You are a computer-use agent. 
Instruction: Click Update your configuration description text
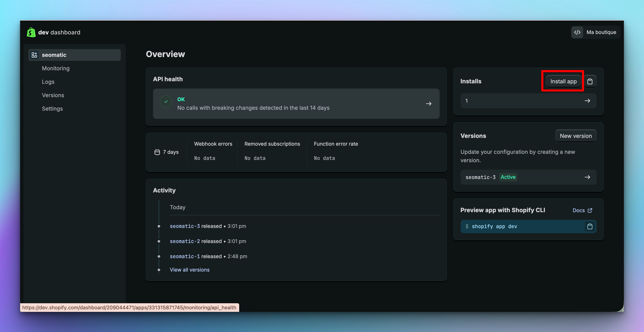coord(518,156)
